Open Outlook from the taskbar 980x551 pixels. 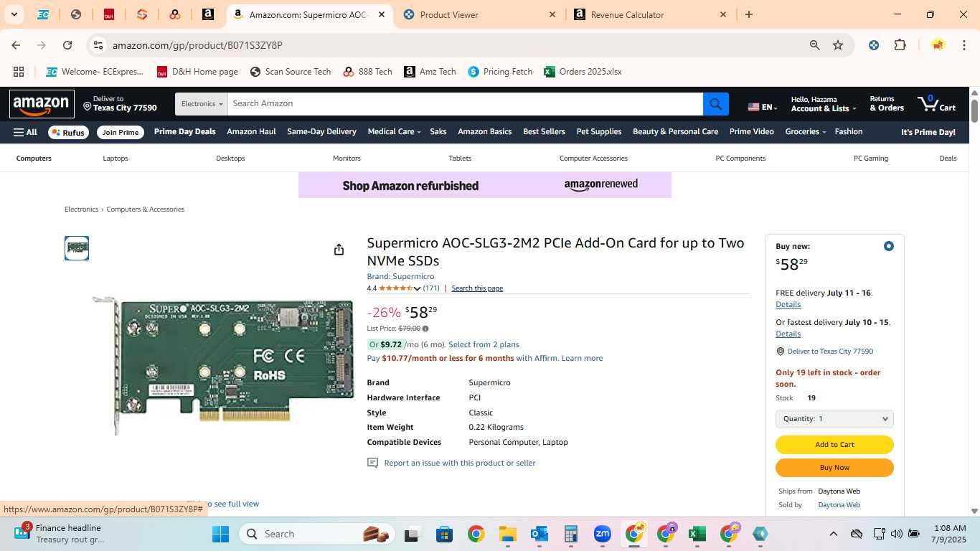click(540, 534)
